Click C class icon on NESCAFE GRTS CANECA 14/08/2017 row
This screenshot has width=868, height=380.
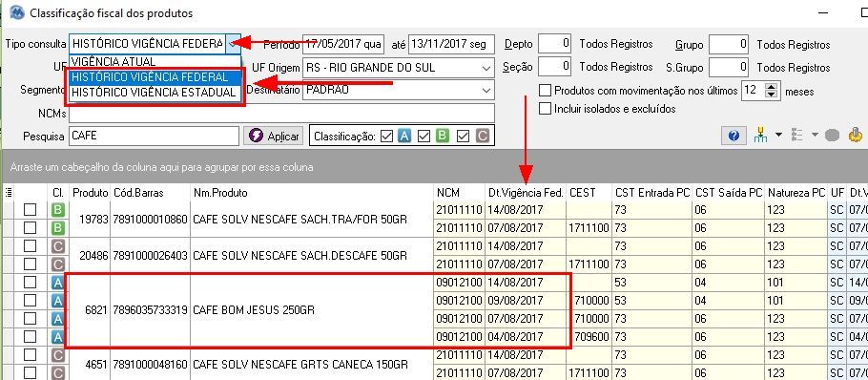pos(58,355)
